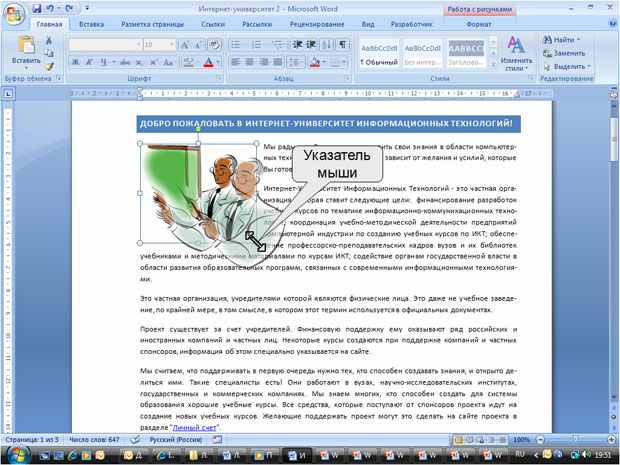Image resolution: width=620 pixels, height=465 pixels.
Task: Apply bulleted list
Action: (x=236, y=45)
